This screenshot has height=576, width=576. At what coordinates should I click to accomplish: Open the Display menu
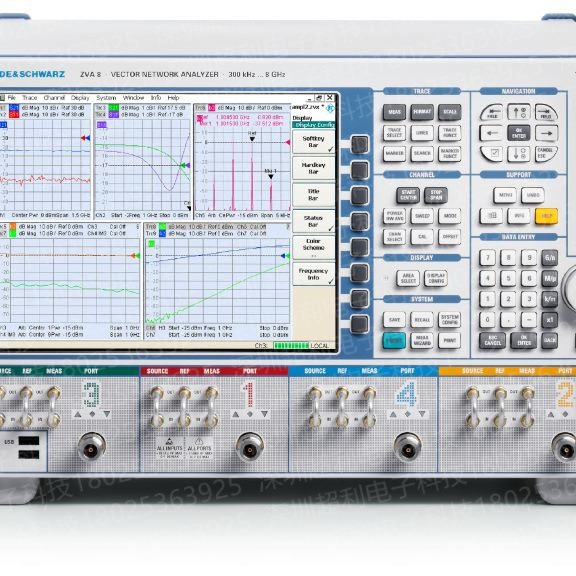coord(80,98)
